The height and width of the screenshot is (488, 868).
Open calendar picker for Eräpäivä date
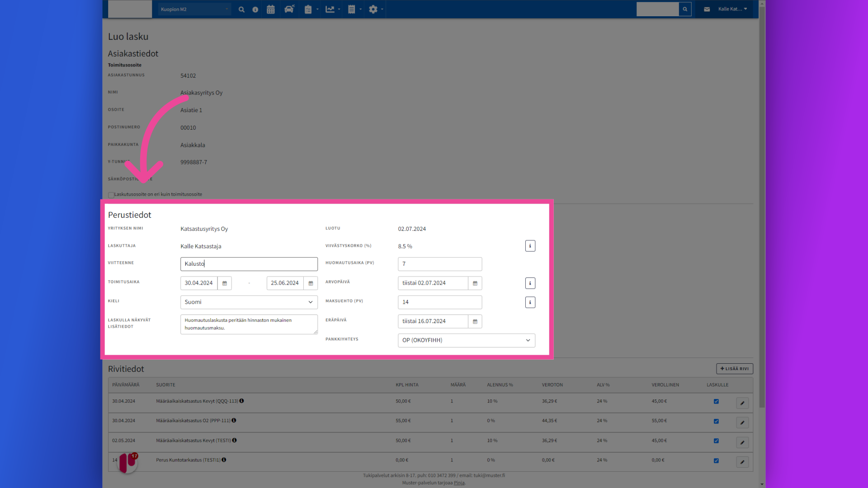[x=475, y=322]
